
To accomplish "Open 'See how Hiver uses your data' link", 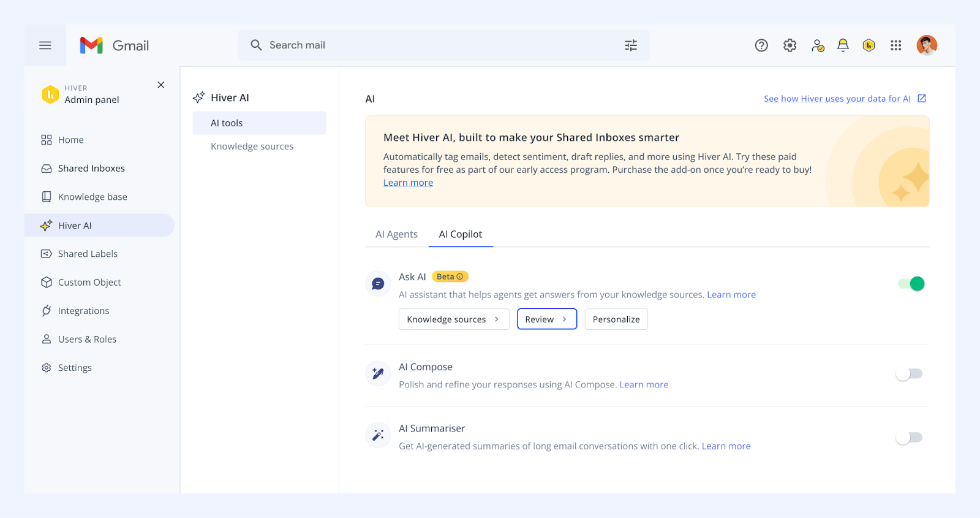I will (x=845, y=99).
